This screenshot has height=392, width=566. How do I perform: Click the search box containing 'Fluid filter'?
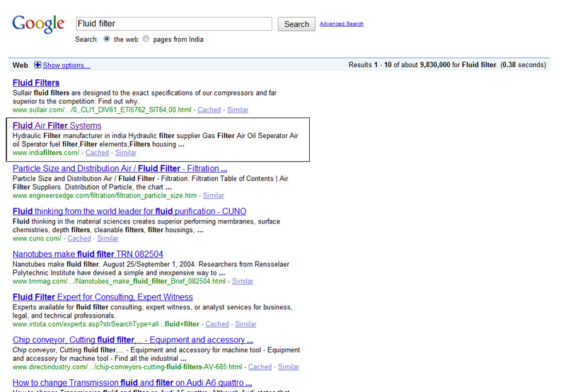click(x=174, y=24)
